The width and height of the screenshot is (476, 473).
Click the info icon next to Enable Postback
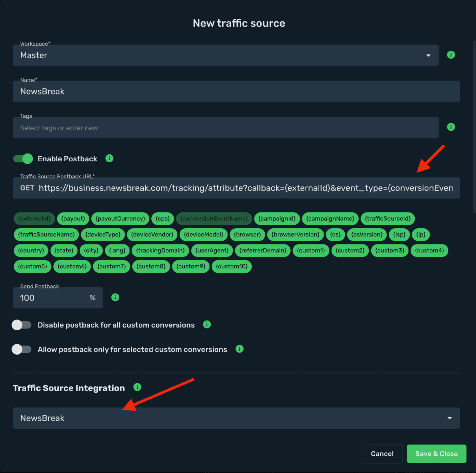pos(109,158)
